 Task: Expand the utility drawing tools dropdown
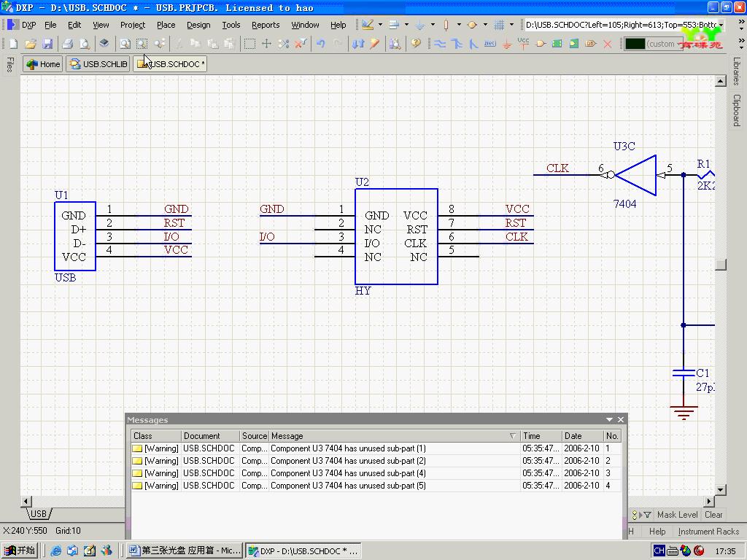(x=380, y=25)
